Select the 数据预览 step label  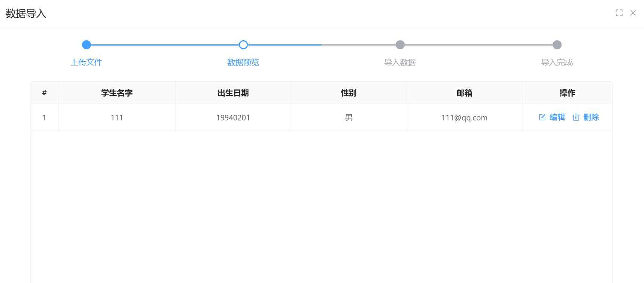[243, 62]
